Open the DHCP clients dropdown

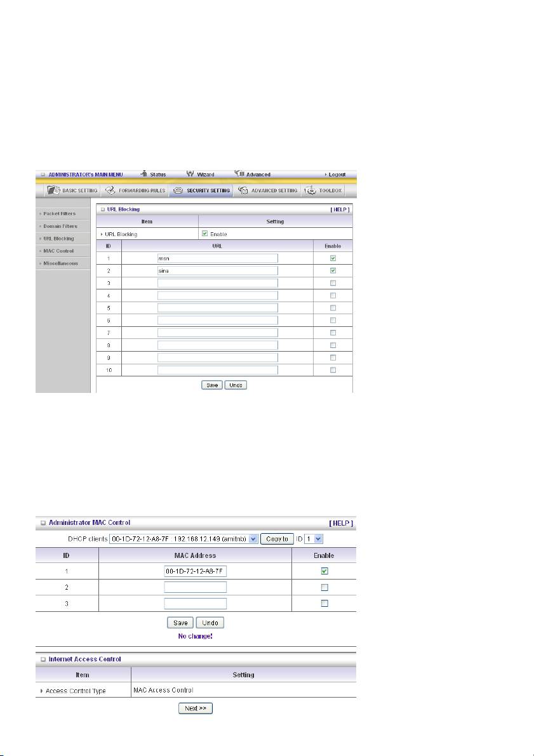253,539
